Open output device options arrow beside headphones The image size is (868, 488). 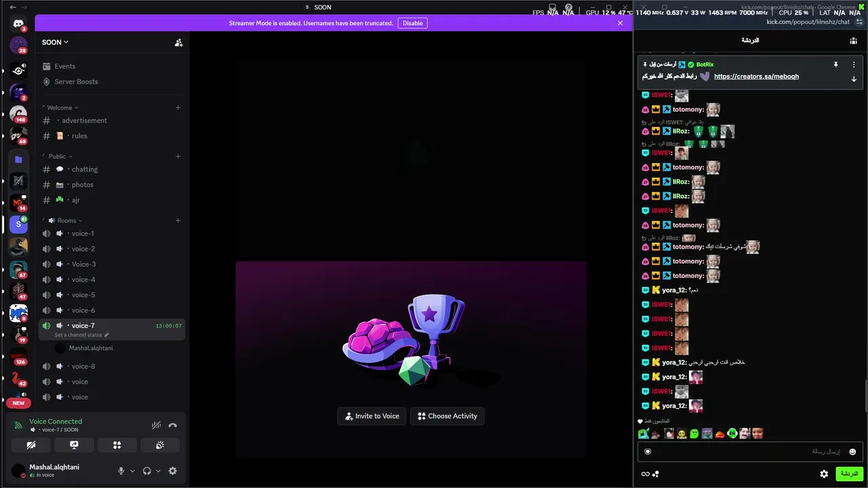(x=158, y=471)
